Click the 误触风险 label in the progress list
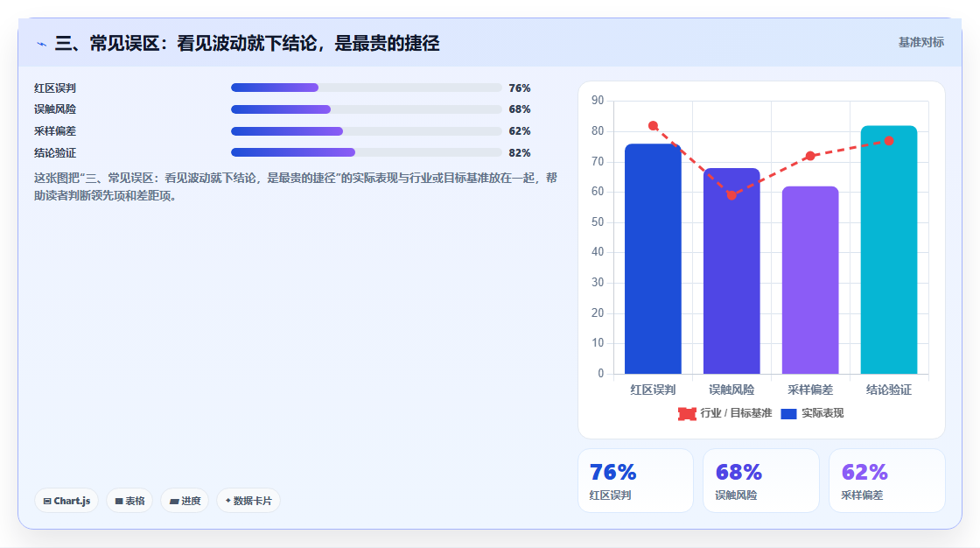This screenshot has width=980, height=548. point(55,109)
